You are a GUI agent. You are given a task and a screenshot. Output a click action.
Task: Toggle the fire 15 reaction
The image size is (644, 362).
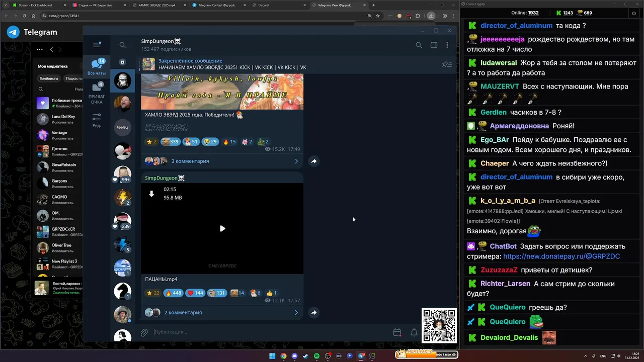point(229,142)
